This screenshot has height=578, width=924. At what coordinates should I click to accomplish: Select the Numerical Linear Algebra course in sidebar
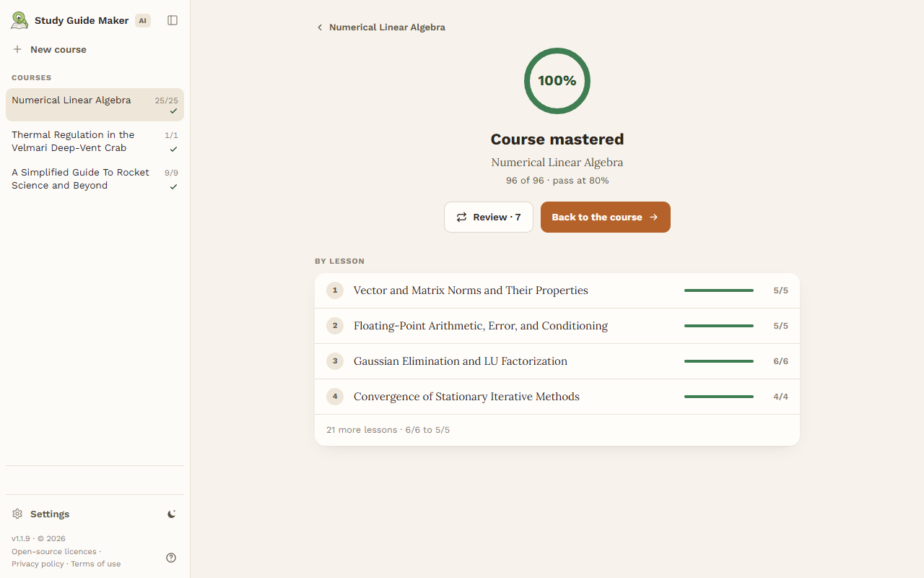click(95, 105)
